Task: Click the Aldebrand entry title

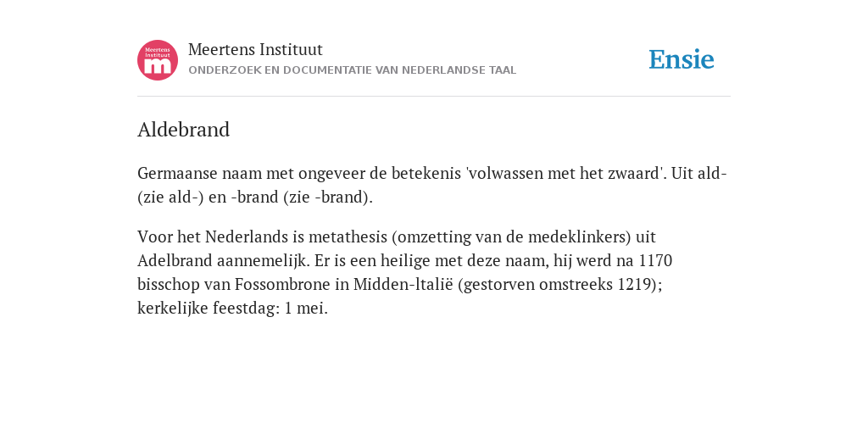Action: (x=183, y=130)
